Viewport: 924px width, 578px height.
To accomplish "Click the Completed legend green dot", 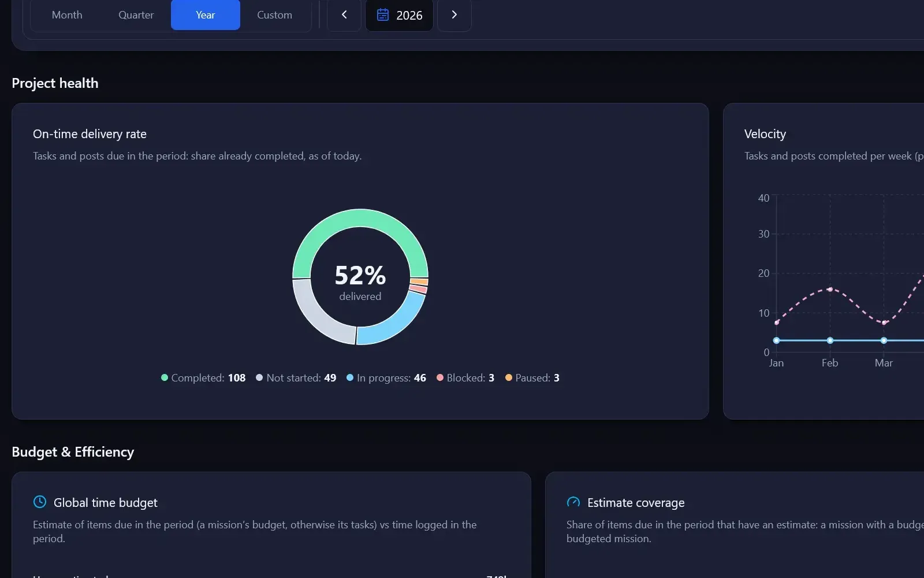I will 165,377.
